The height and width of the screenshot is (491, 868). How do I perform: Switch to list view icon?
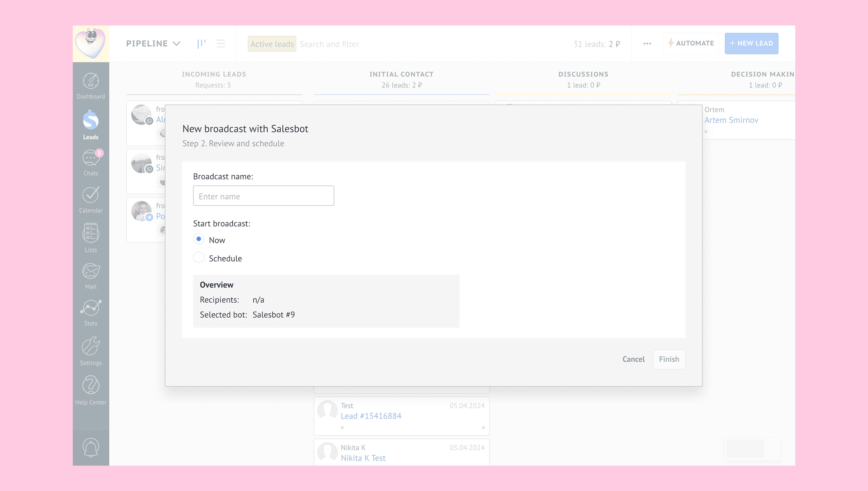221,43
